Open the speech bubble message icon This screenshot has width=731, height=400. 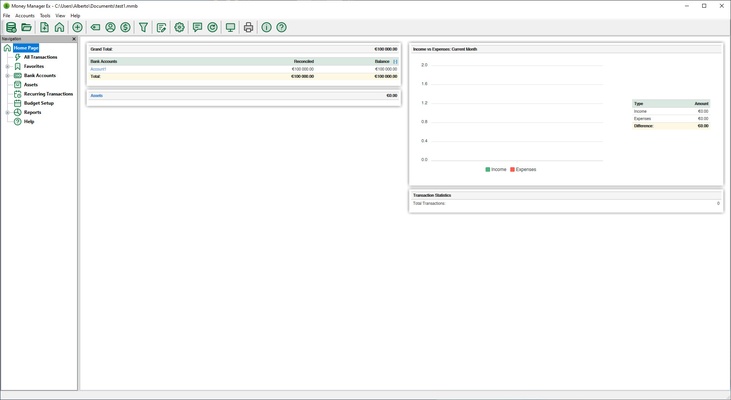coord(197,28)
